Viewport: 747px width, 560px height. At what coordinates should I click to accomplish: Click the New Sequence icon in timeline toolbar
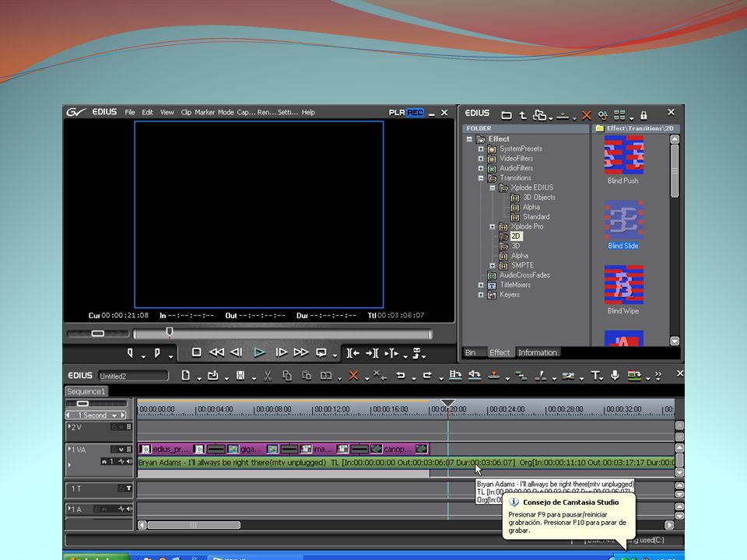point(186,376)
